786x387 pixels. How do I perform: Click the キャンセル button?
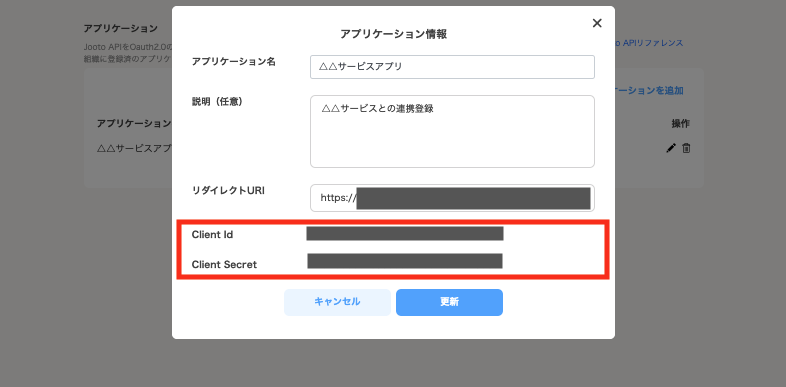click(x=337, y=302)
